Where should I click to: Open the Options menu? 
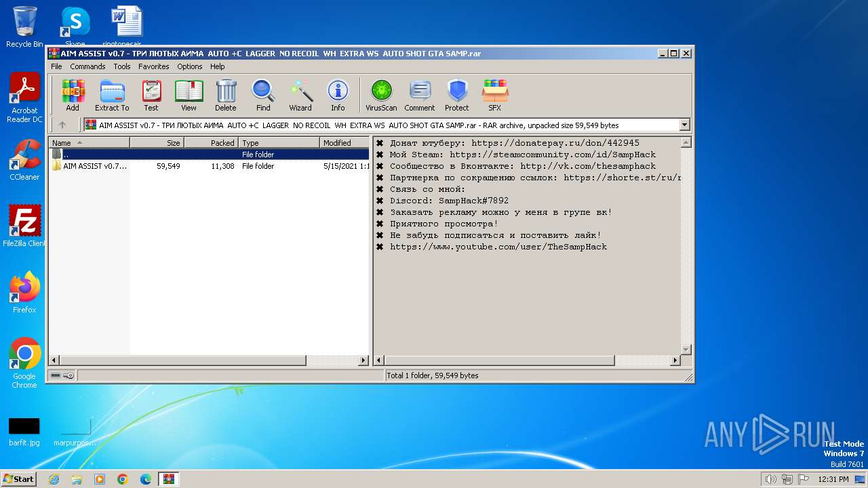point(190,66)
